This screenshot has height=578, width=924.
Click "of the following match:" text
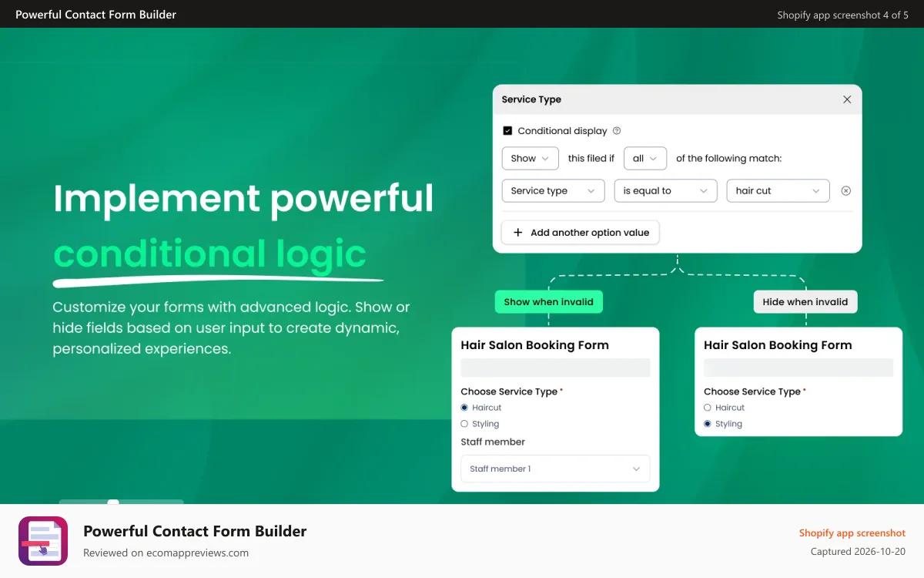(x=729, y=158)
